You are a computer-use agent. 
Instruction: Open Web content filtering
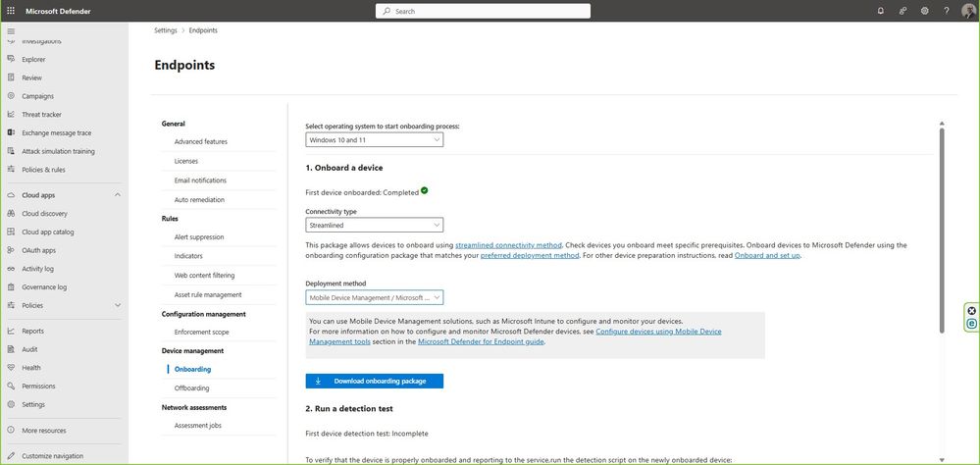pyautogui.click(x=204, y=275)
